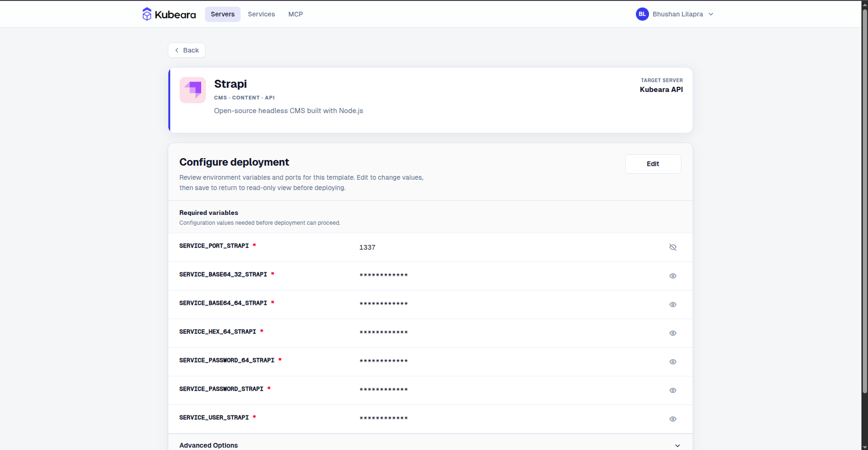Reveal the SERVICE_BASE64_32_STRAPI value

(673, 276)
